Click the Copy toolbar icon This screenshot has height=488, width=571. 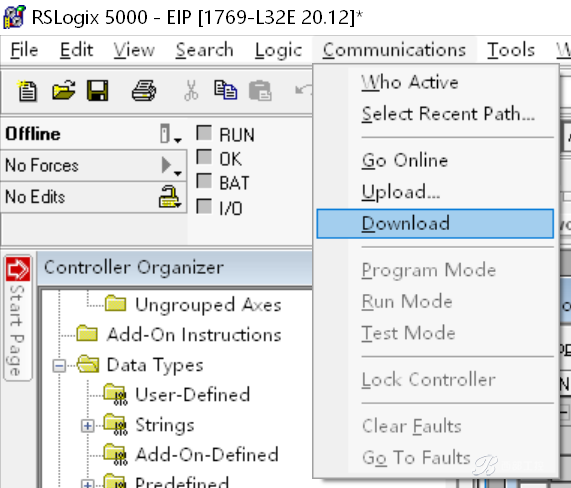point(225,90)
